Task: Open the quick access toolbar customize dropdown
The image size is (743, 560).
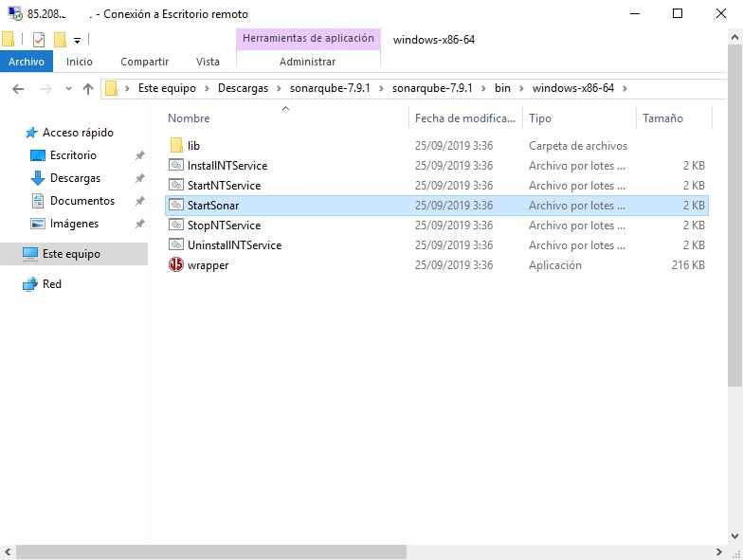Action: coord(77,41)
